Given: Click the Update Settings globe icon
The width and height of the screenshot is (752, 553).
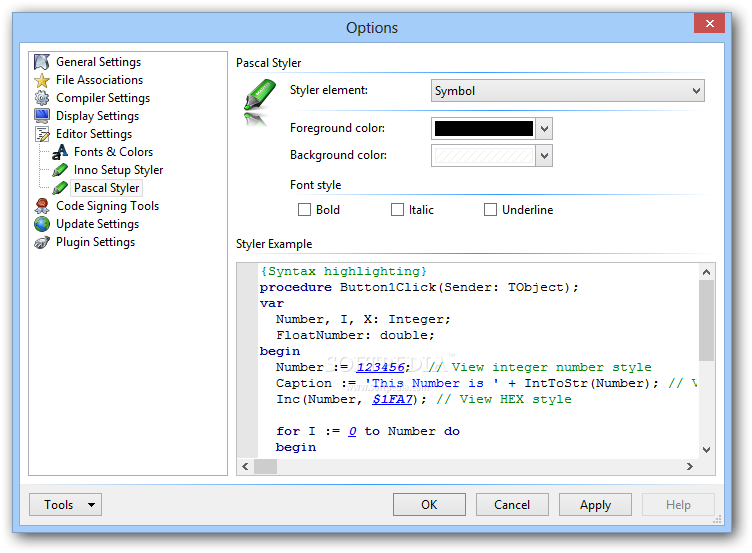Looking at the screenshot, I should pos(42,224).
